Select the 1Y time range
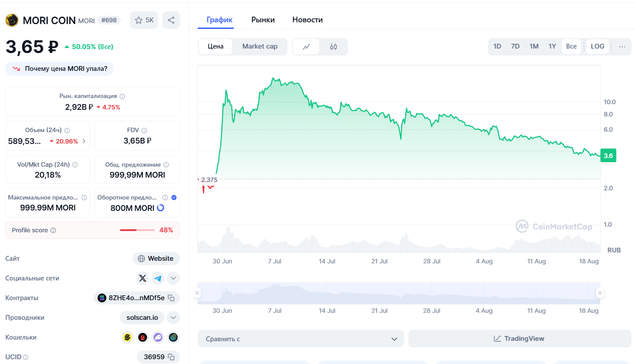Viewport: 635px width, 364px height. pos(552,46)
